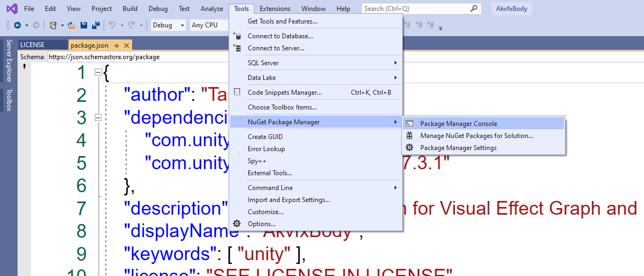Open Choose Toolbox Items
This screenshot has width=644, height=276.
316,107
